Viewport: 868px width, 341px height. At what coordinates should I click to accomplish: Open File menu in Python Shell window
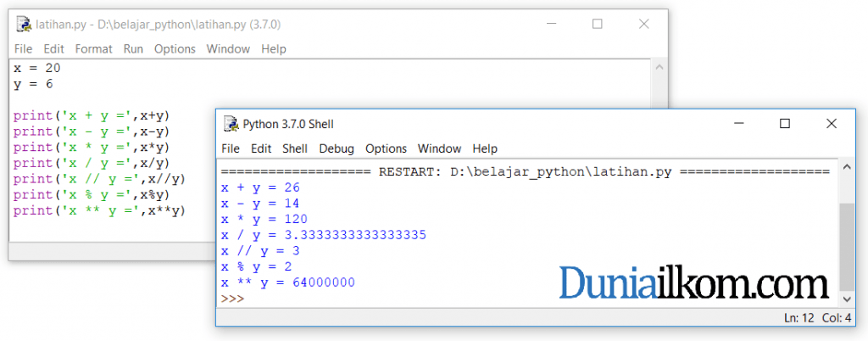pyautogui.click(x=231, y=148)
